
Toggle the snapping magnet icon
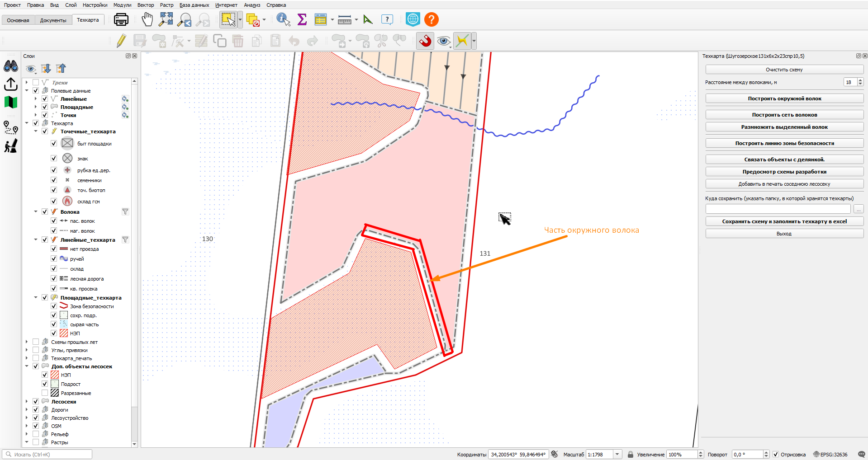coord(425,41)
